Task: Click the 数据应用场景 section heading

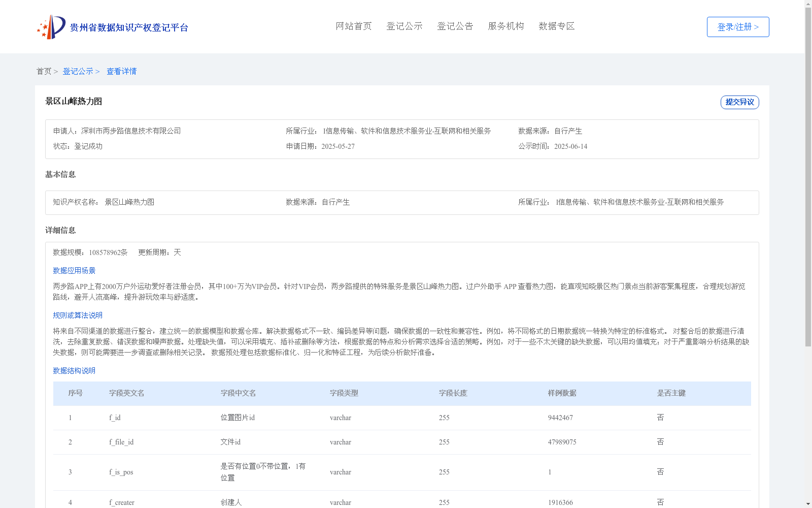Action: click(74, 271)
